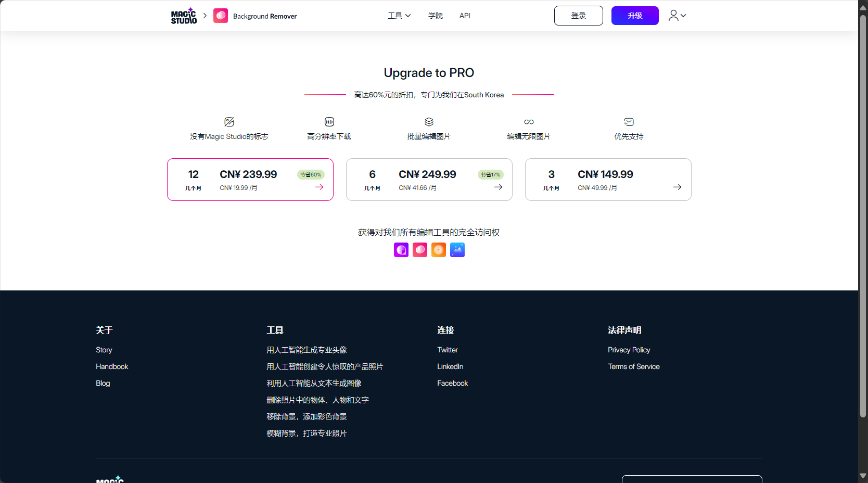The width and height of the screenshot is (868, 483).
Task: Open the Terms of Service link
Action: [x=634, y=366]
